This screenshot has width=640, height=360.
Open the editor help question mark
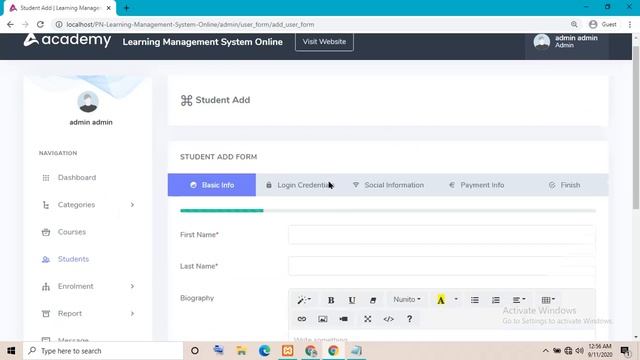coord(409,319)
